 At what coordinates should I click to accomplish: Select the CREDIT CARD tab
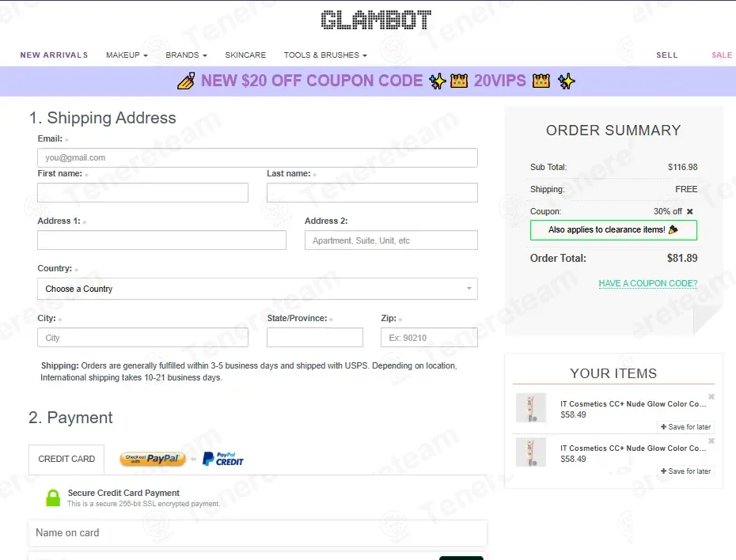[x=66, y=460]
